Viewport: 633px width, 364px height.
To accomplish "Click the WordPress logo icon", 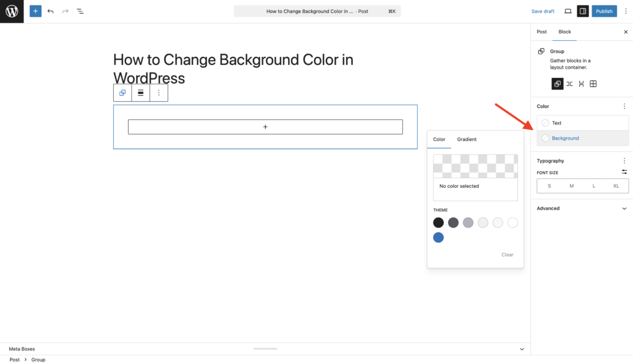I will coord(12,11).
